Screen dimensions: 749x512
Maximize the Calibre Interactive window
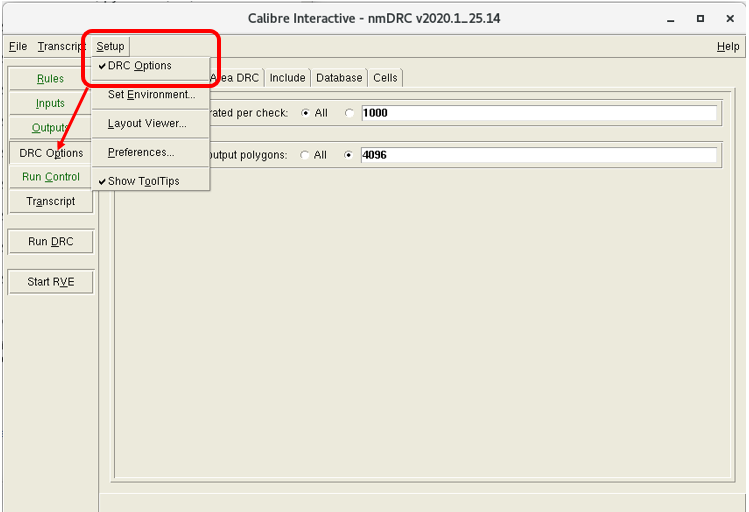(700, 19)
